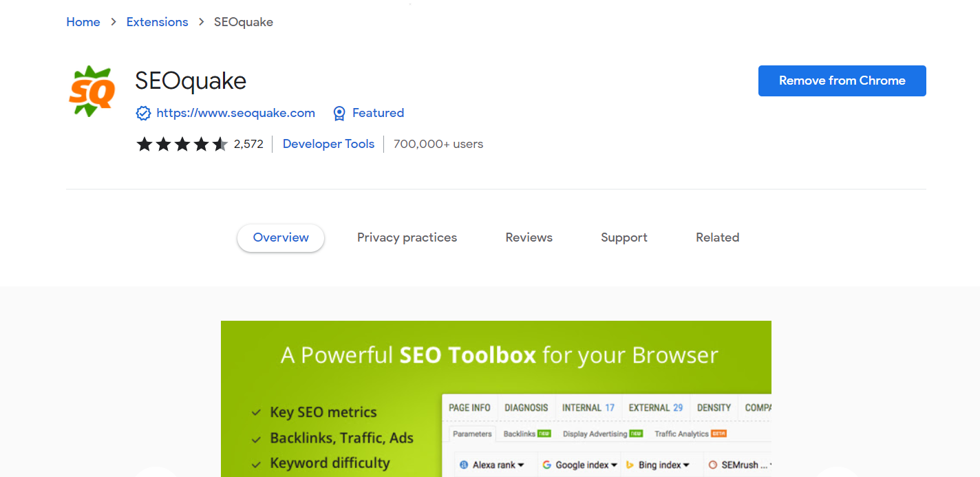
Task: Click the 700,000+ users text
Action: [438, 144]
